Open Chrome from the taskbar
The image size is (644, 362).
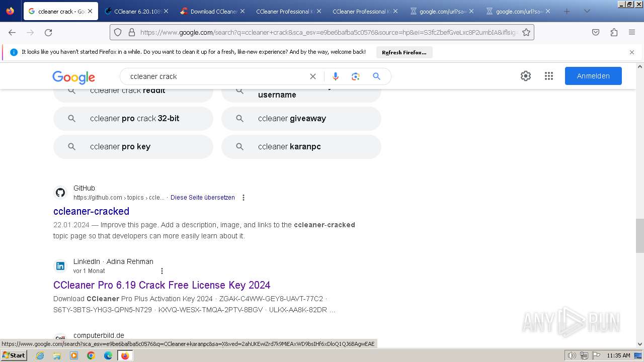[91, 355]
